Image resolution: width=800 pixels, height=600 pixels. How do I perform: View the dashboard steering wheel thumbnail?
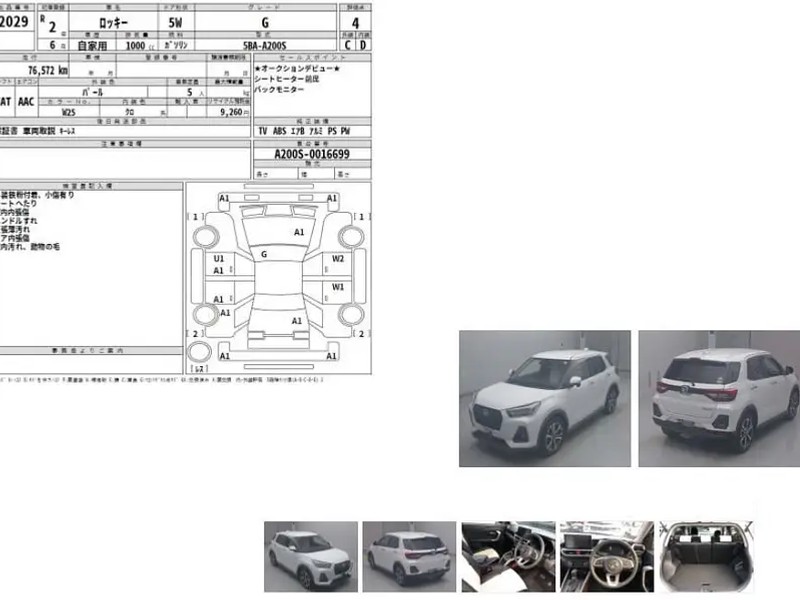pos(606,556)
